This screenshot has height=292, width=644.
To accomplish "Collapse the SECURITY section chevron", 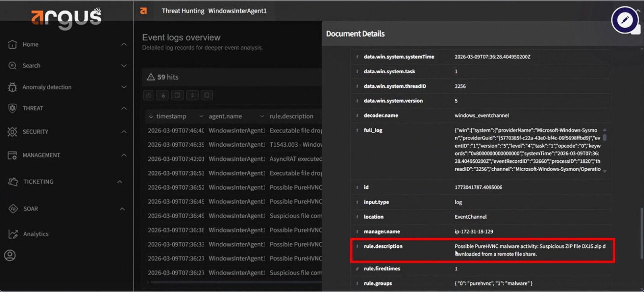I will 124,132.
